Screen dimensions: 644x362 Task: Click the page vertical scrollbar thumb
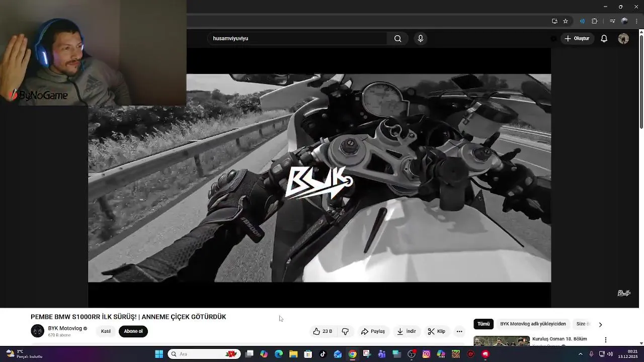[x=641, y=81]
